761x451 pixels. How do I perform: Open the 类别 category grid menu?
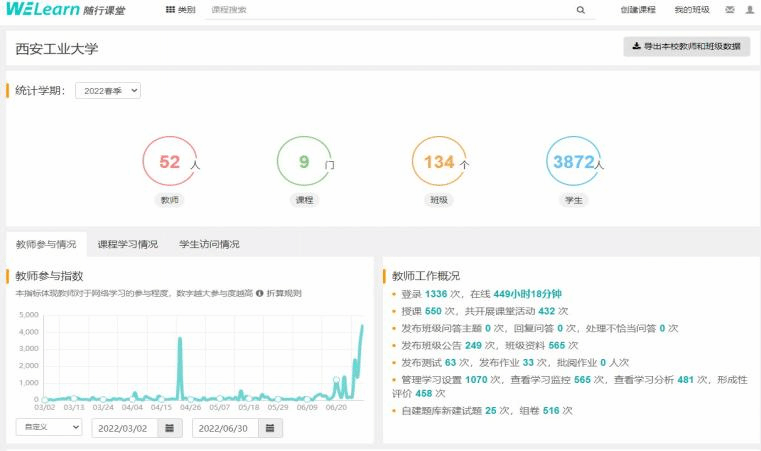pyautogui.click(x=180, y=10)
